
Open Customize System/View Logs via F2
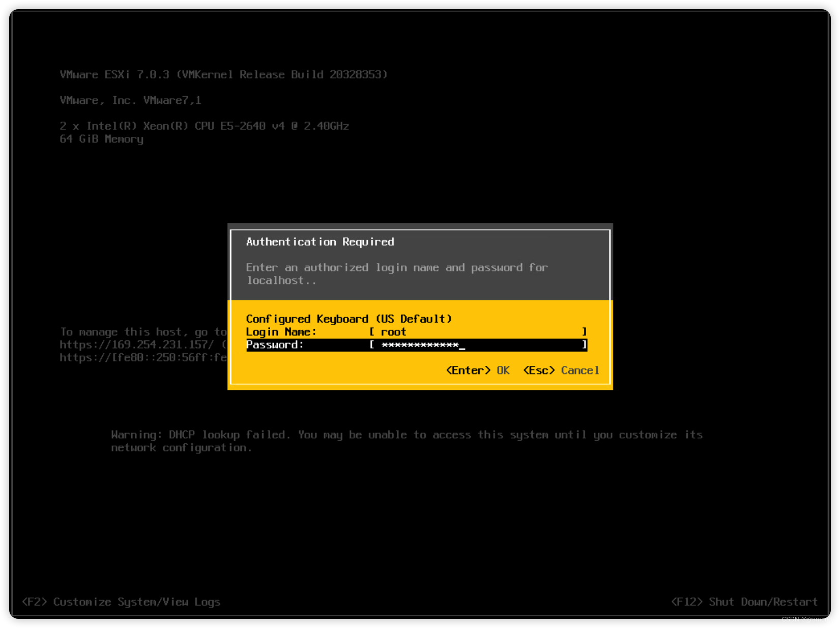121,602
